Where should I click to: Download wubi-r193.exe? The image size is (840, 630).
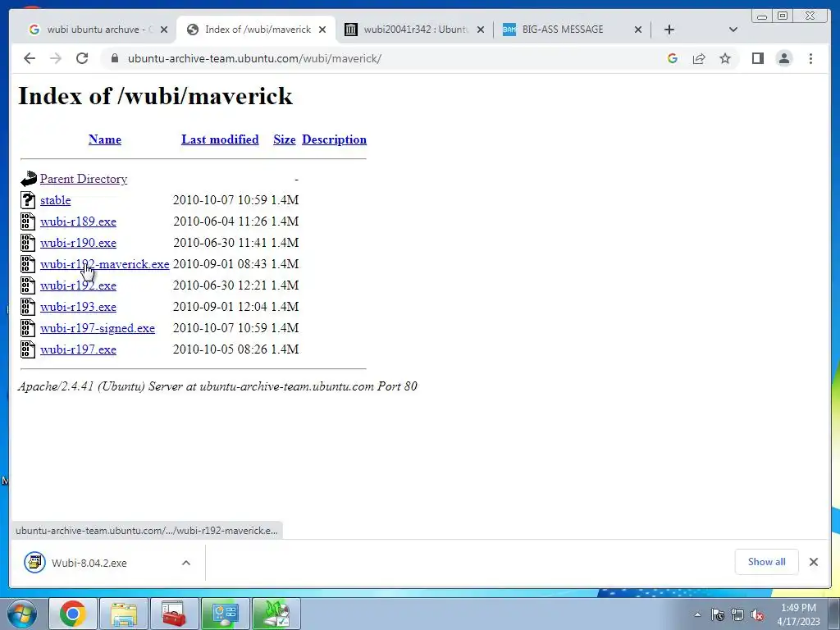point(78,307)
